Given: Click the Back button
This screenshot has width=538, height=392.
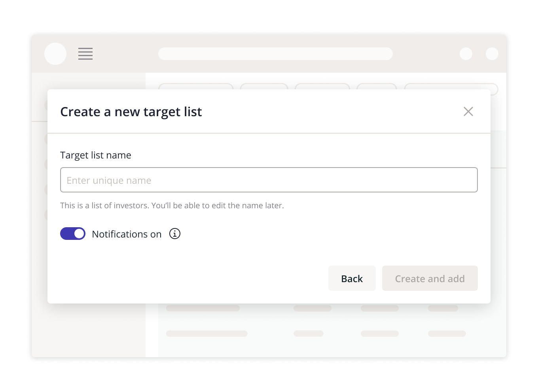Looking at the screenshot, I should point(352,278).
